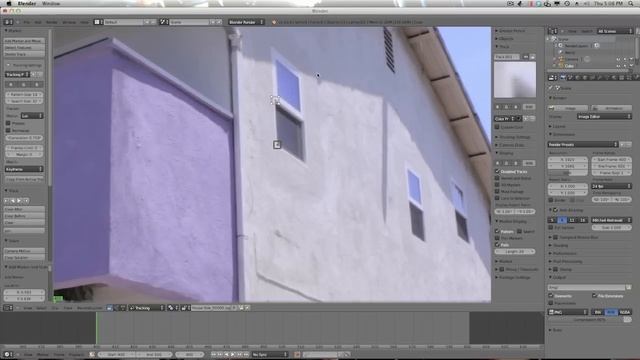Toggle Path display checkbox

pyautogui.click(x=497, y=244)
